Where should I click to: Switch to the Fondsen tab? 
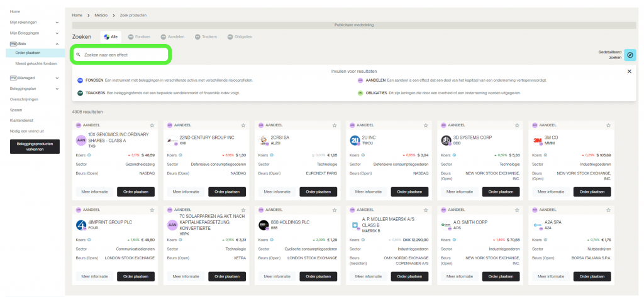[139, 36]
